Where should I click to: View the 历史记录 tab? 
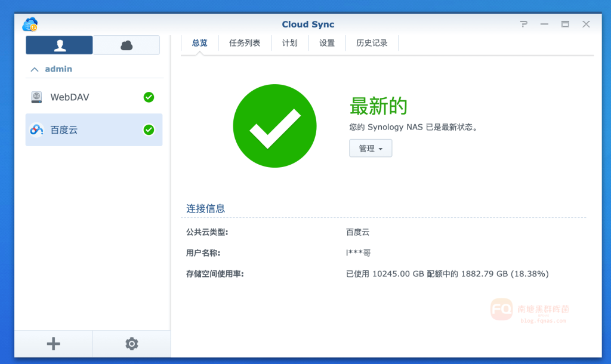point(372,43)
